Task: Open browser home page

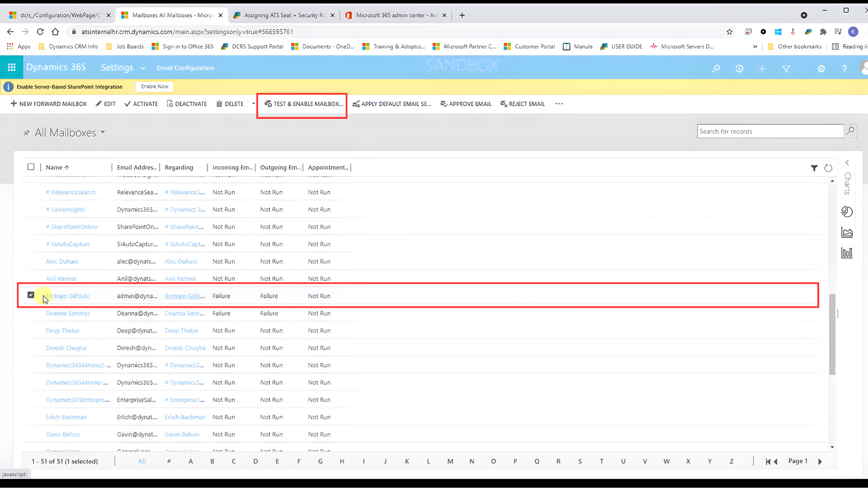Action: [55, 32]
